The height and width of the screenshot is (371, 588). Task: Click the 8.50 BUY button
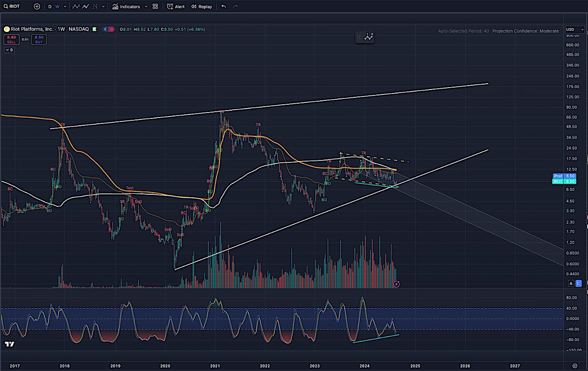point(39,39)
